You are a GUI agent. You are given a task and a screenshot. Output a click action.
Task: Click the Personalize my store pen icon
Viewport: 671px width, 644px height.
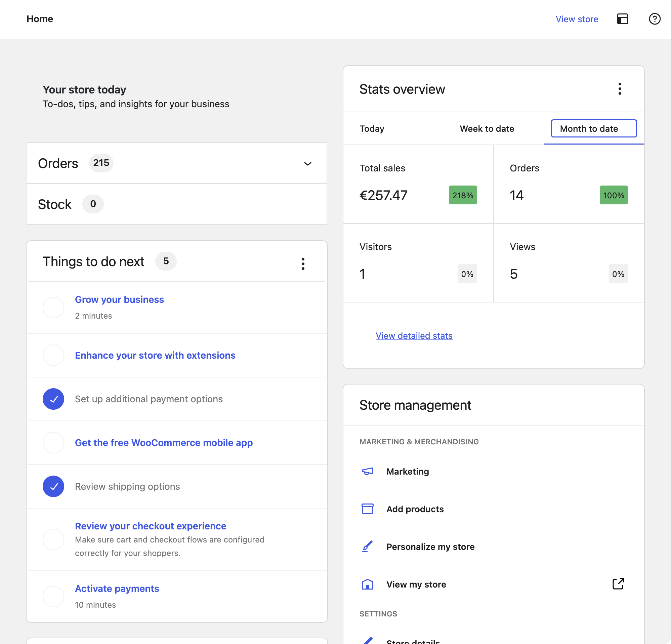[x=367, y=547]
